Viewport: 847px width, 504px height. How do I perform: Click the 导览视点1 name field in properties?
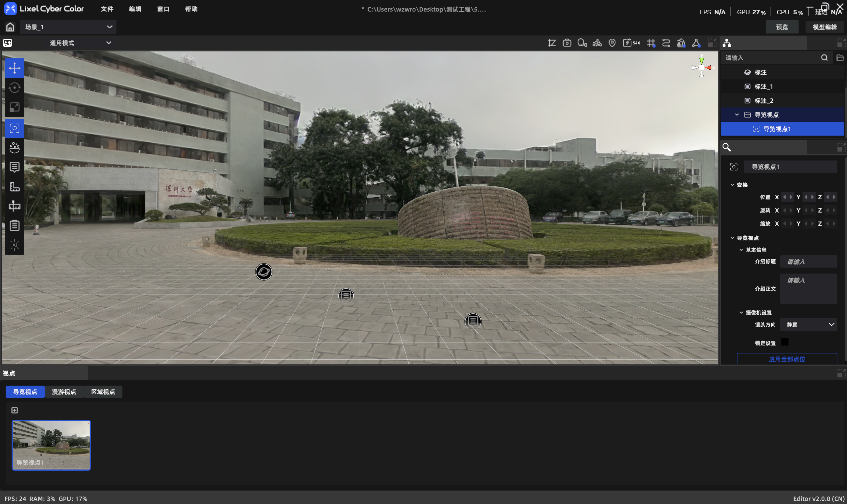point(791,167)
